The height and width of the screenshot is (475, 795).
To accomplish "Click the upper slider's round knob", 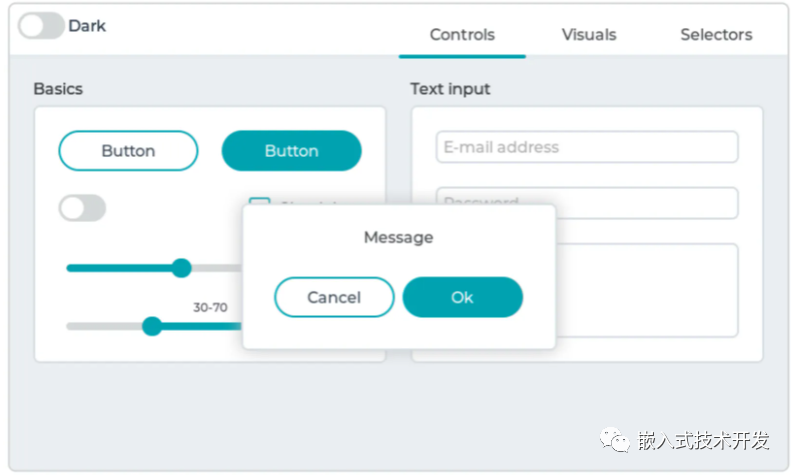I will pyautogui.click(x=181, y=267).
